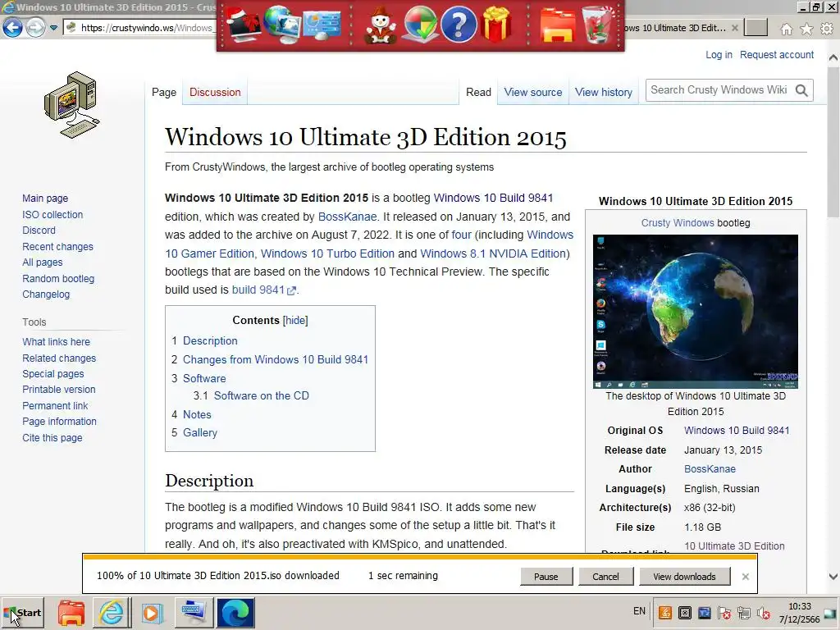
Task: Close the Windows 10 Ultimate 3D Edition tab
Action: (x=735, y=28)
